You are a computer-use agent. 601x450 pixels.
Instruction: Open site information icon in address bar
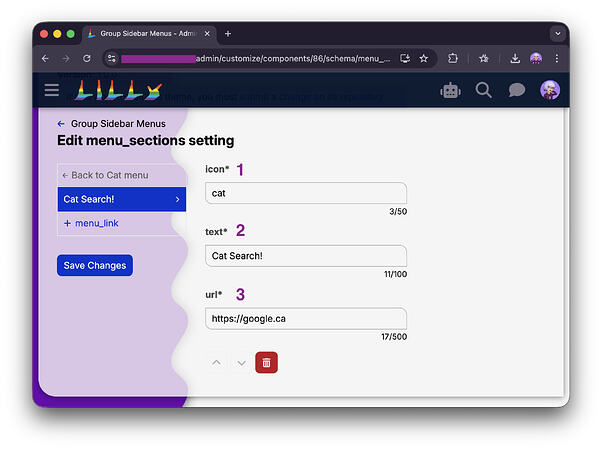click(x=112, y=58)
